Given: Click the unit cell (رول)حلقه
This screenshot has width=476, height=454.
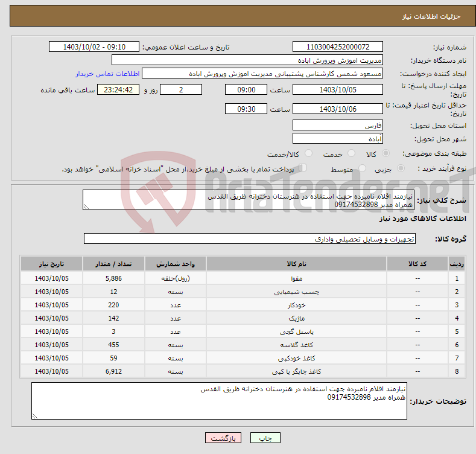Looking at the screenshot, I should click(x=176, y=278).
